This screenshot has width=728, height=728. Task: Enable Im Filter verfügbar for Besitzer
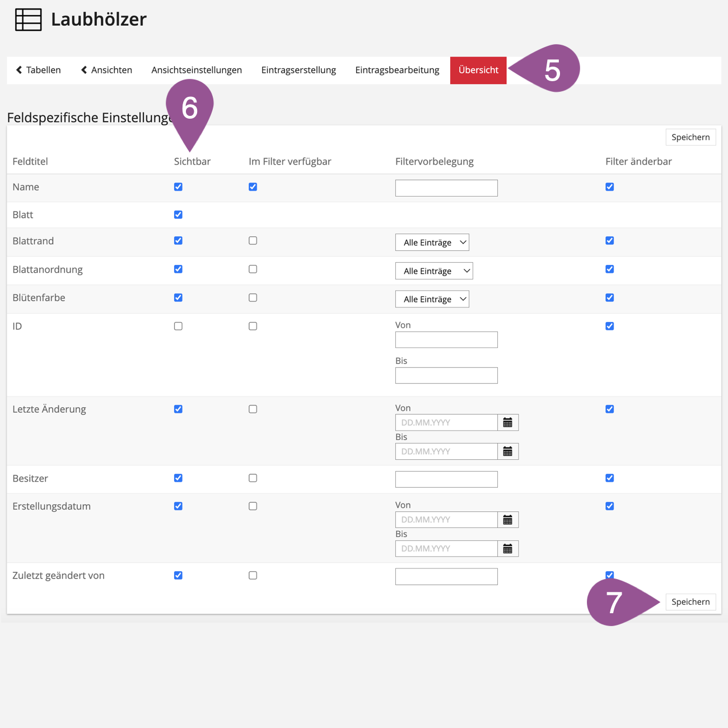(253, 478)
